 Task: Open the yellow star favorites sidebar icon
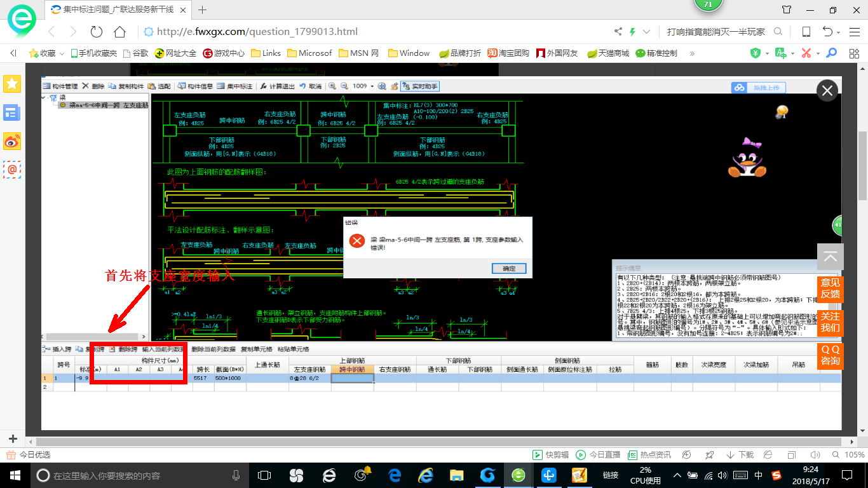(x=12, y=83)
